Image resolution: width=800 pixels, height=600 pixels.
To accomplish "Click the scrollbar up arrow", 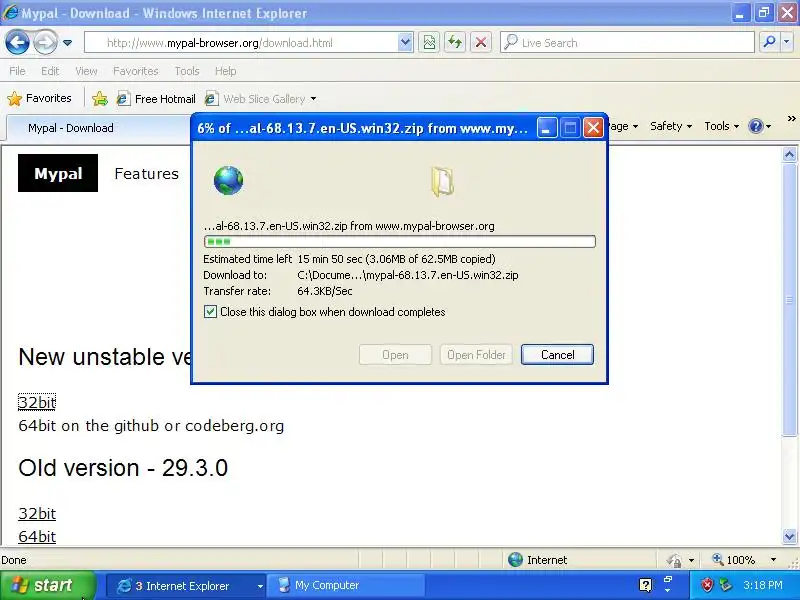I will click(x=789, y=155).
